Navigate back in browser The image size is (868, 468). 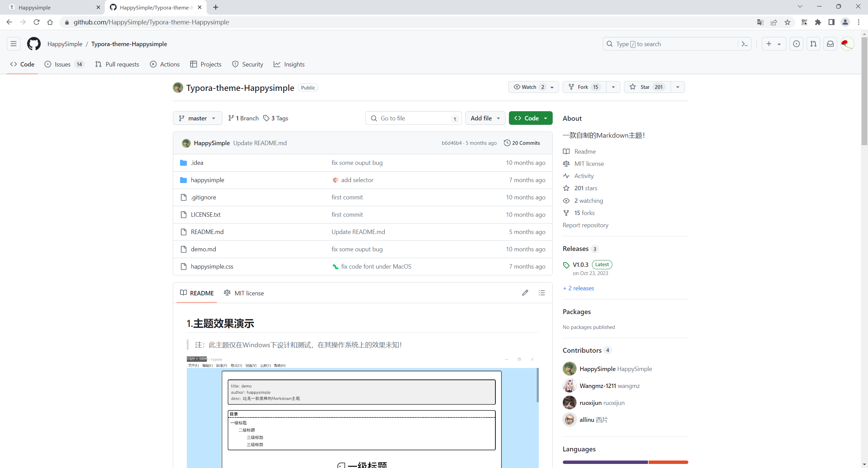[x=9, y=22]
